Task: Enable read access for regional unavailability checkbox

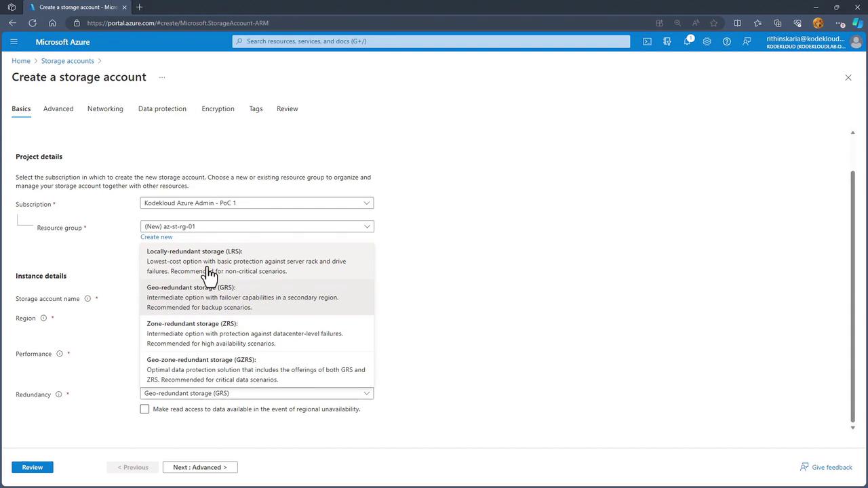Action: click(144, 409)
